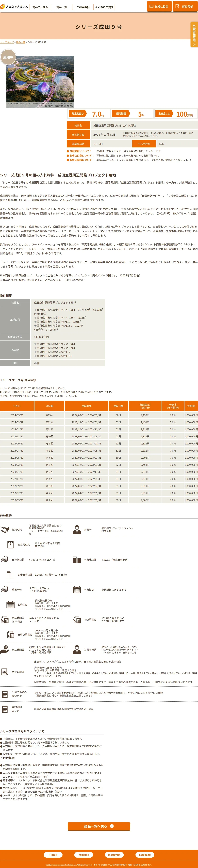Follow the トップページ breadcrumb link
Viewport: 198px width, 868px height.
point(7,43)
